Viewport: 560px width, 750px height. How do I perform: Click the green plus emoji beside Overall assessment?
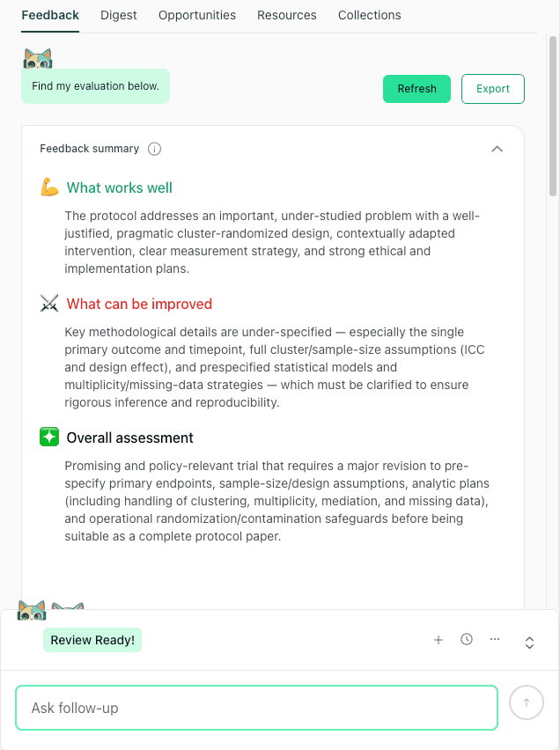click(49, 437)
